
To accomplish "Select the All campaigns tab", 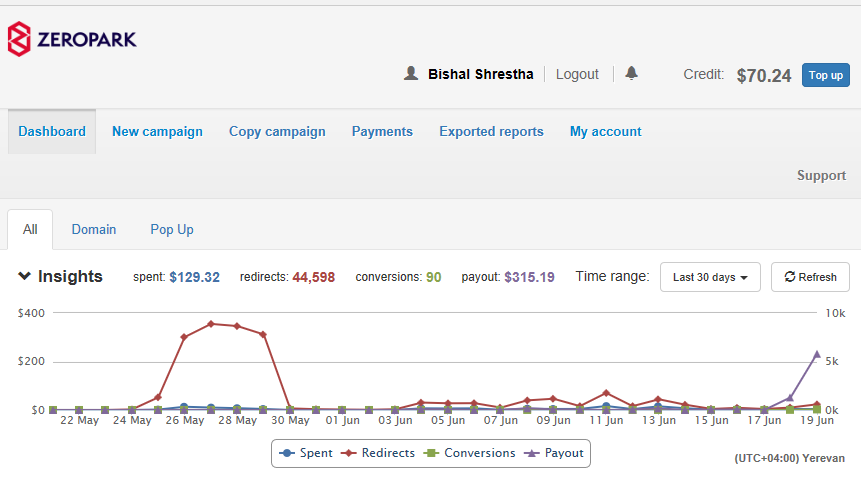I will pyautogui.click(x=30, y=229).
